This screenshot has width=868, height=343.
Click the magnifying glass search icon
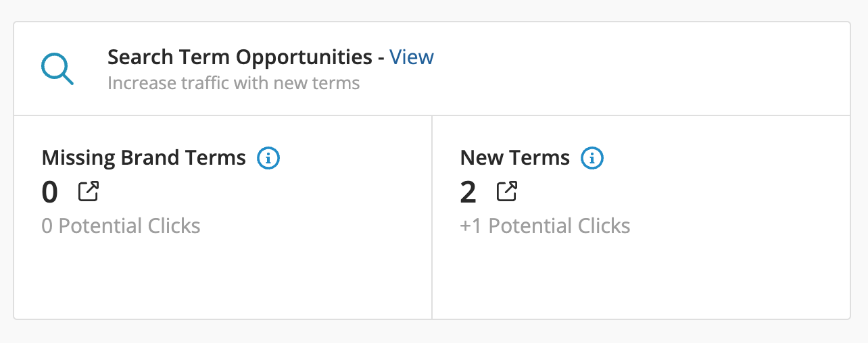[x=57, y=70]
